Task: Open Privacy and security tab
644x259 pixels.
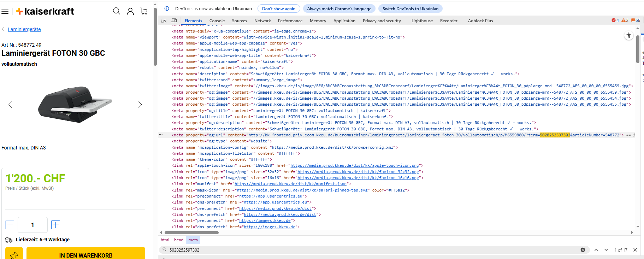Action: point(382,21)
